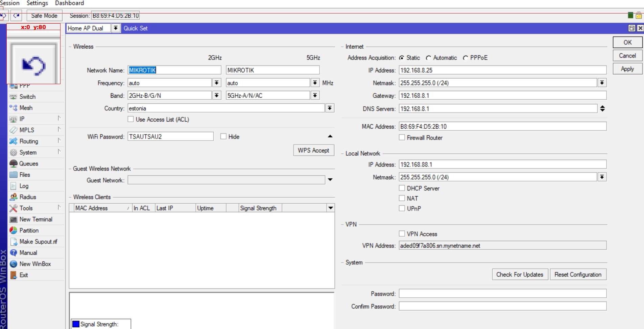
Task: Open New Terminal from sidebar
Action: (14, 220)
